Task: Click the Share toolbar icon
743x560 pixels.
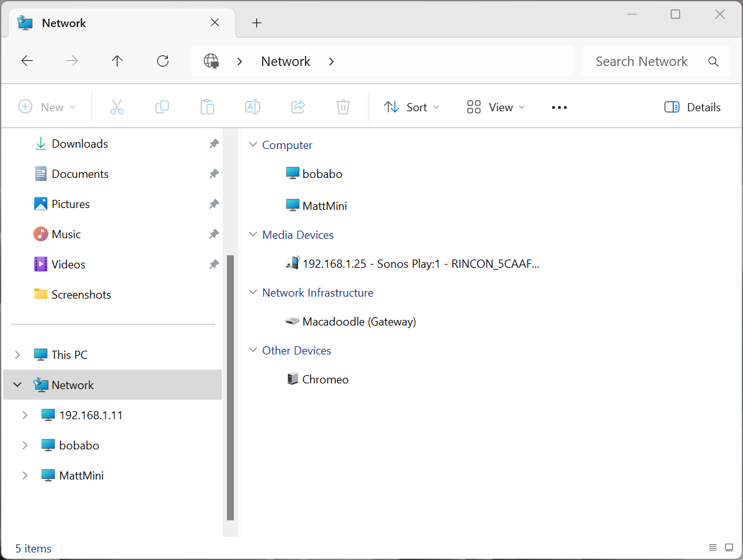Action: coord(298,107)
